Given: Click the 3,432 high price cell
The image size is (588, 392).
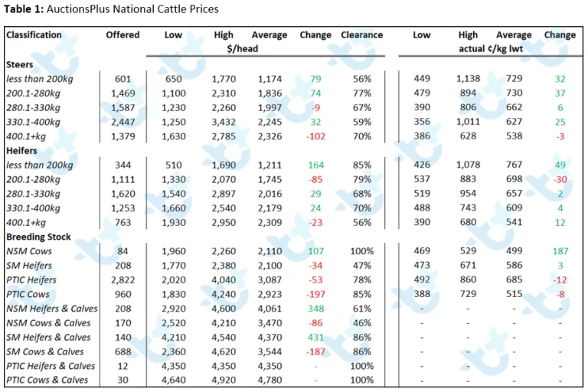Looking at the screenshot, I should pyautogui.click(x=224, y=122).
